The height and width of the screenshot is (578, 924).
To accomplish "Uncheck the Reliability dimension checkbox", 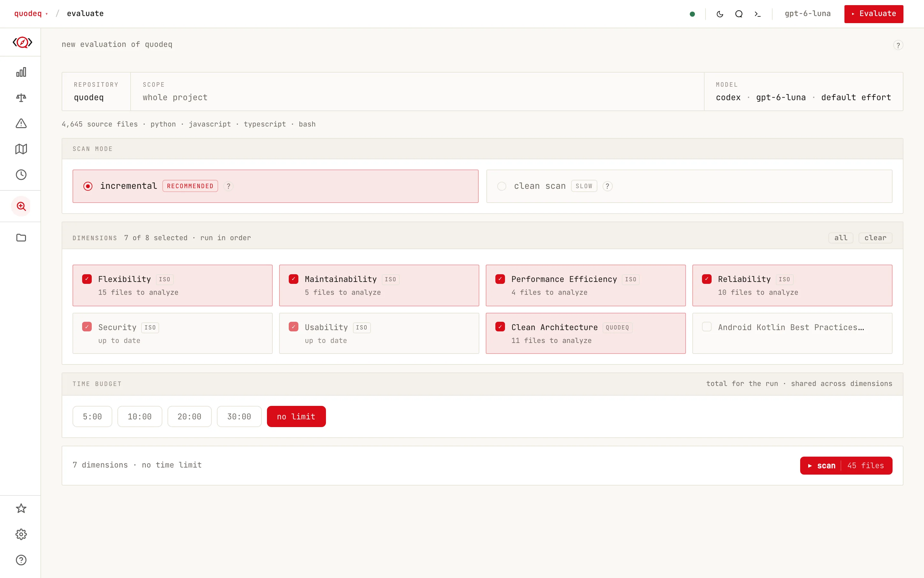I will click(x=707, y=279).
